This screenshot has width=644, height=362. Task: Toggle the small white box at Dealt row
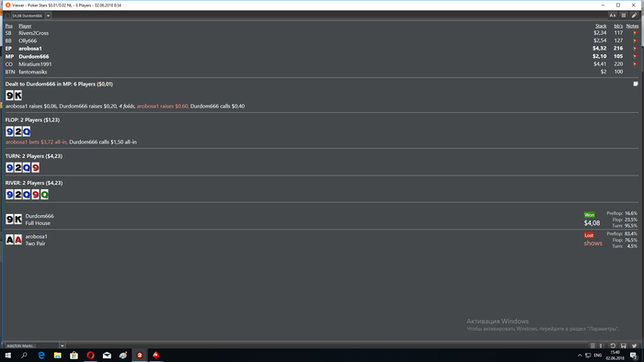click(x=636, y=84)
